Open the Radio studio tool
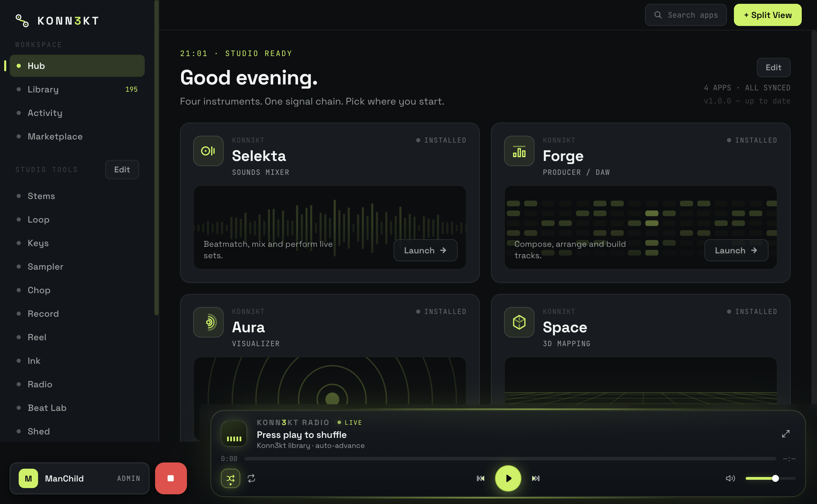 click(77, 384)
